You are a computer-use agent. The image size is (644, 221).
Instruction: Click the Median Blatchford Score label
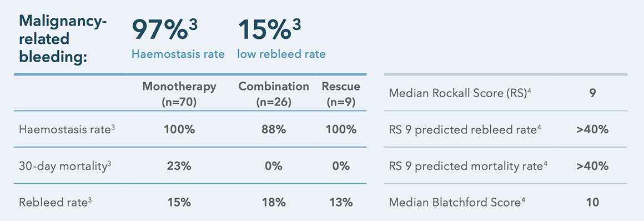(x=457, y=203)
